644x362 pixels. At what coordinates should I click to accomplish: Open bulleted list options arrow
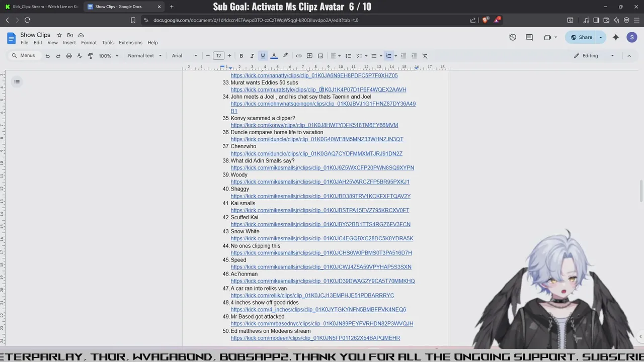coord(381,56)
